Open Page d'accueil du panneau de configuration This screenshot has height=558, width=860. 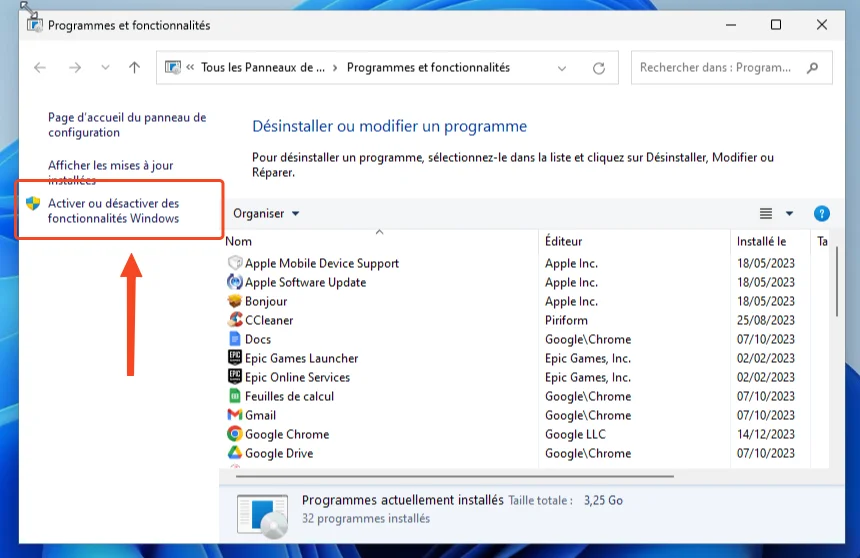coord(127,125)
